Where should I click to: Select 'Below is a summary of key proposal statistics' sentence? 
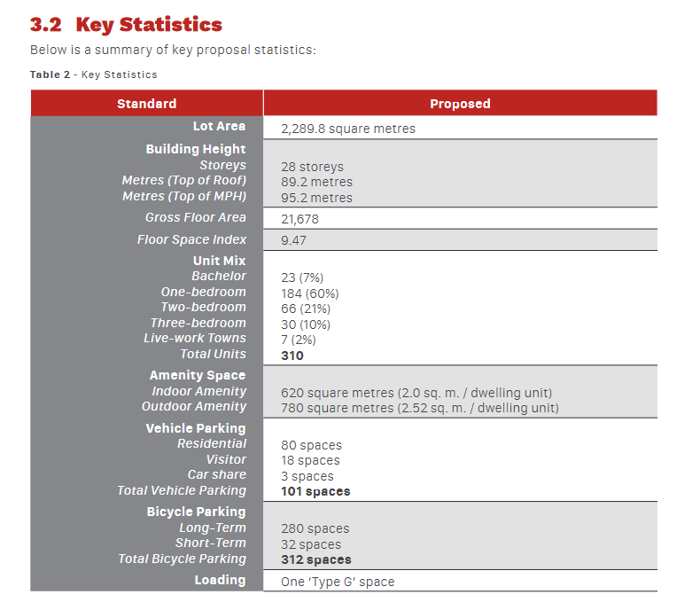[173, 50]
